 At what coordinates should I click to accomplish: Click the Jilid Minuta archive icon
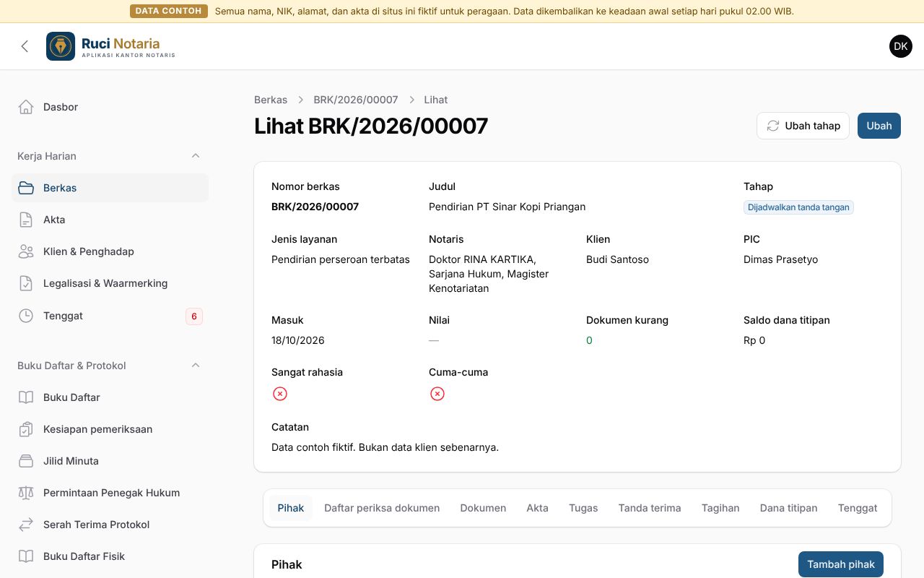26,461
